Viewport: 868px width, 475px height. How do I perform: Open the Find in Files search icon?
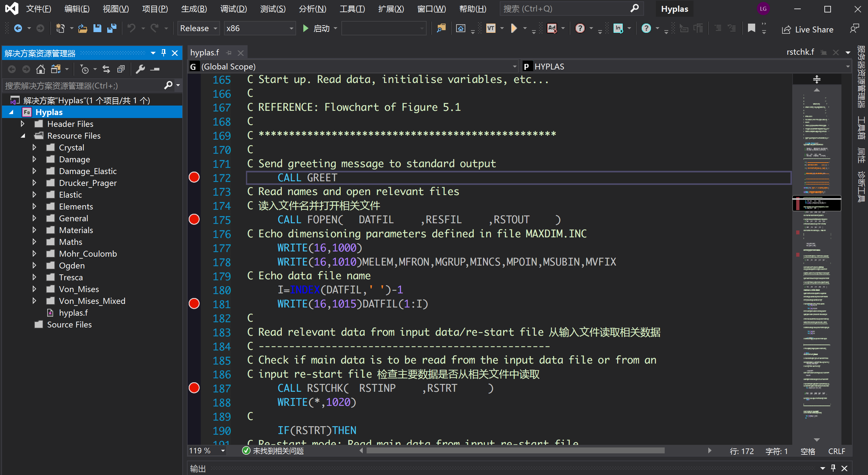(x=441, y=28)
